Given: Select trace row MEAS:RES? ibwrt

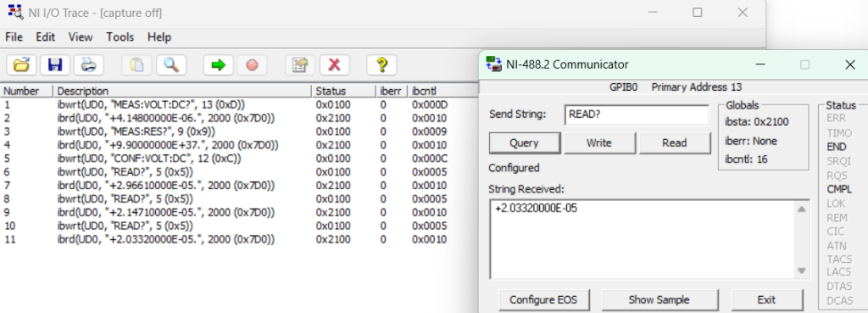Looking at the screenshot, I should pyautogui.click(x=238, y=131).
